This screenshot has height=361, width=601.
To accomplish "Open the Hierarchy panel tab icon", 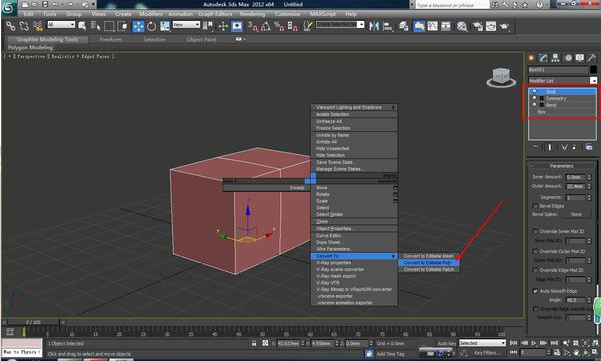I will 555,58.
